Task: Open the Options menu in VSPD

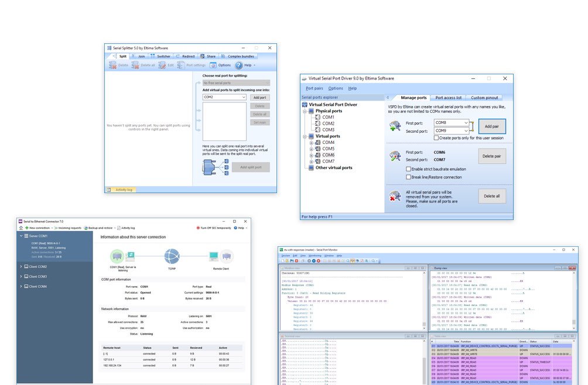Action: point(336,88)
